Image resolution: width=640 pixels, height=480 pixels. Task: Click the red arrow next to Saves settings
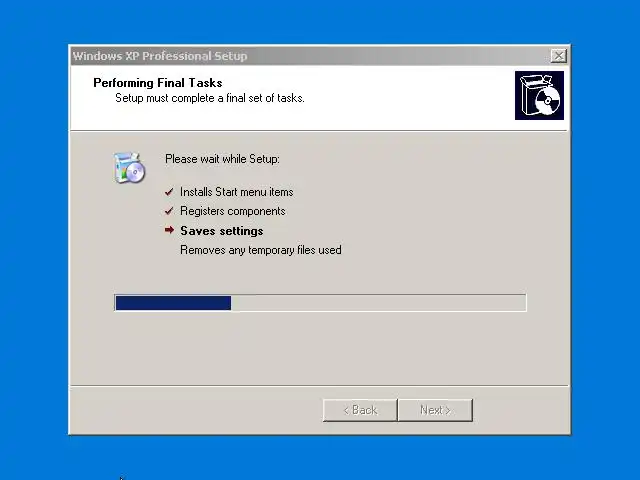click(x=169, y=230)
